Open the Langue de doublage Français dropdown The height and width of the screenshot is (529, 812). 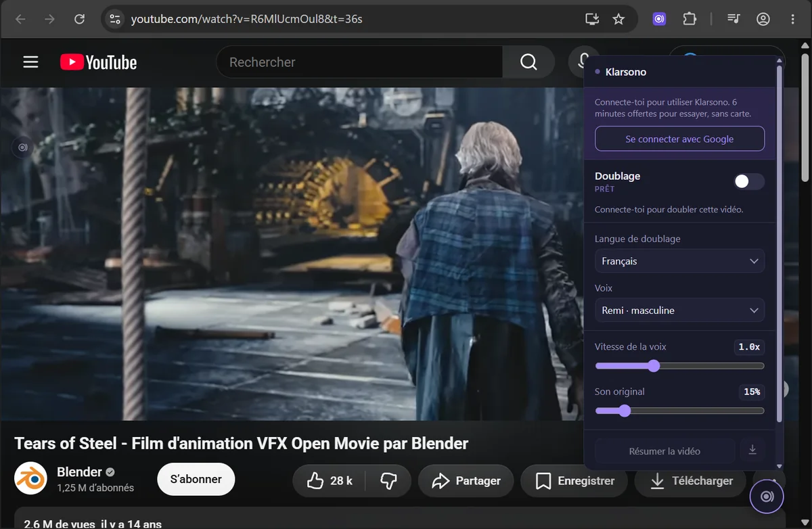pyautogui.click(x=679, y=261)
